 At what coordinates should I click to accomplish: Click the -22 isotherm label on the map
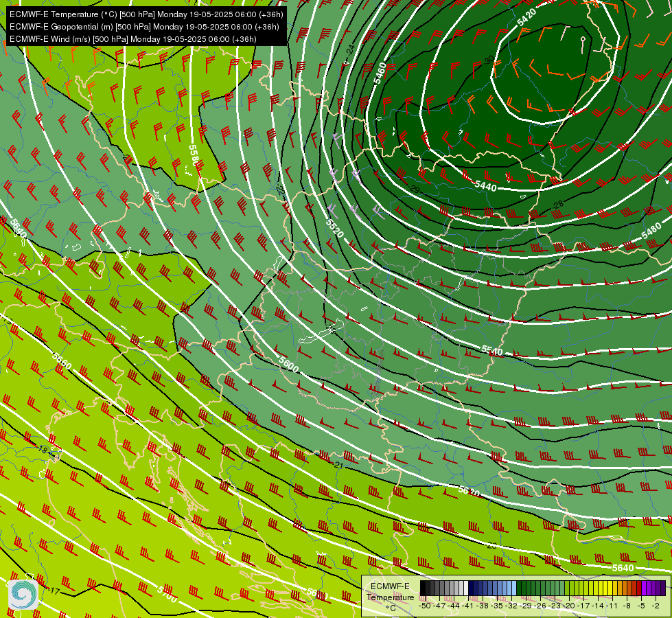[279, 189]
